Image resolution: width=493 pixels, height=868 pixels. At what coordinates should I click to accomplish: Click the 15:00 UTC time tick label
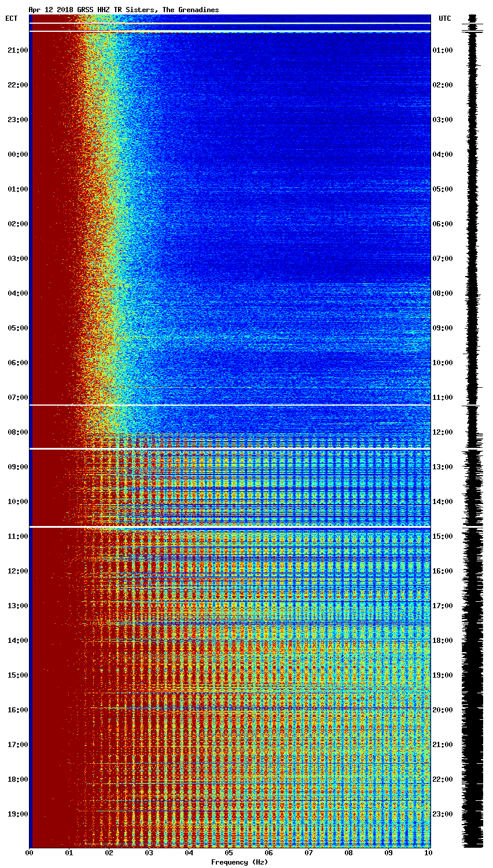[x=443, y=536]
